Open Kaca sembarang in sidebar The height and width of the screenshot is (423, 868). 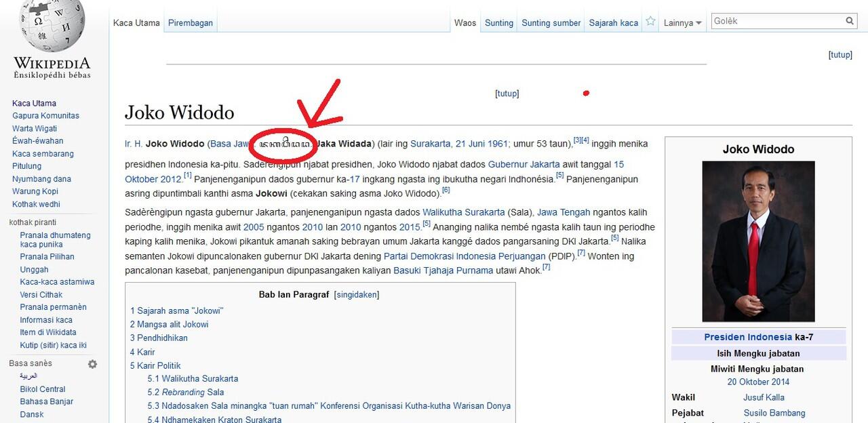(x=43, y=154)
